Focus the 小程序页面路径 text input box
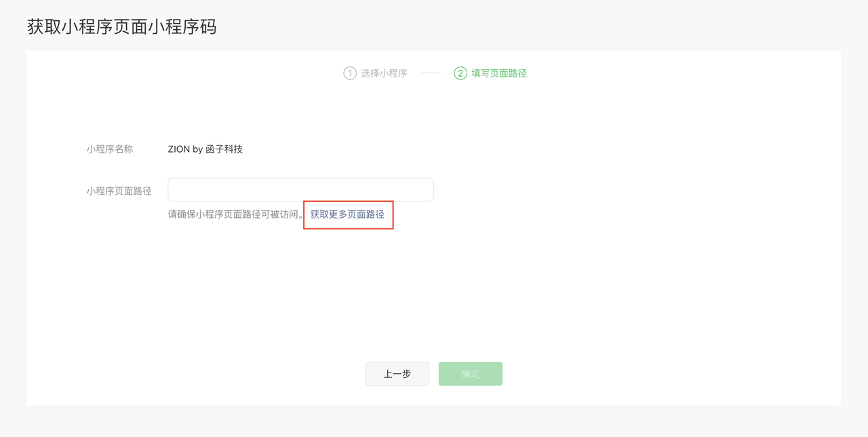Screen dimensions: 868x437 pyautogui.click(x=300, y=189)
